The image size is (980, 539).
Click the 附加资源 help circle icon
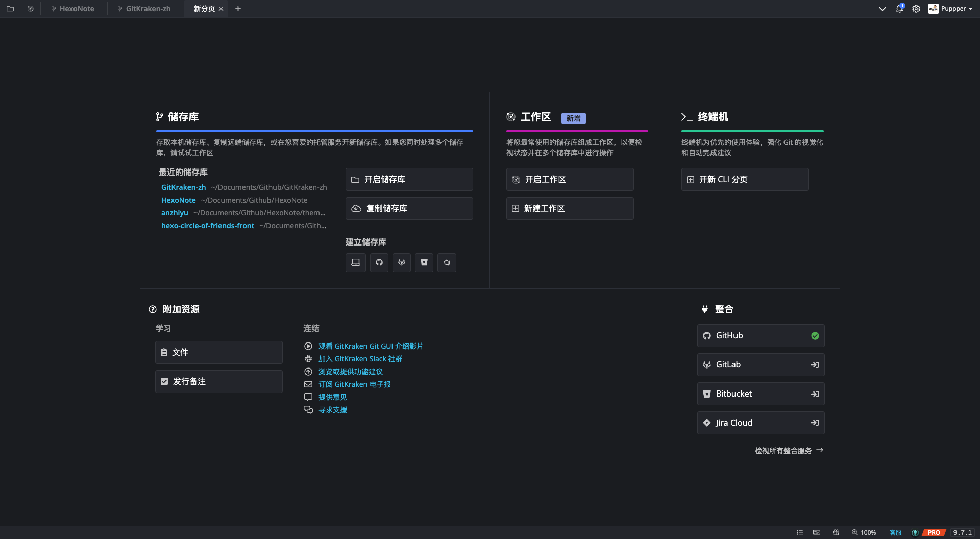(x=153, y=309)
